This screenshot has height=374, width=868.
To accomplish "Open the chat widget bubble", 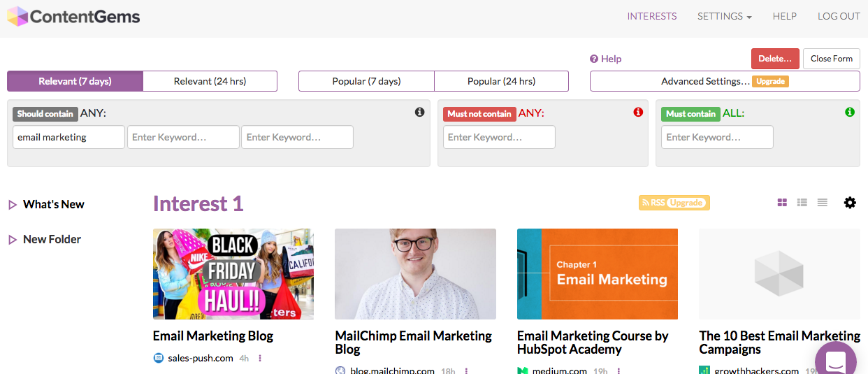I will point(835,359).
